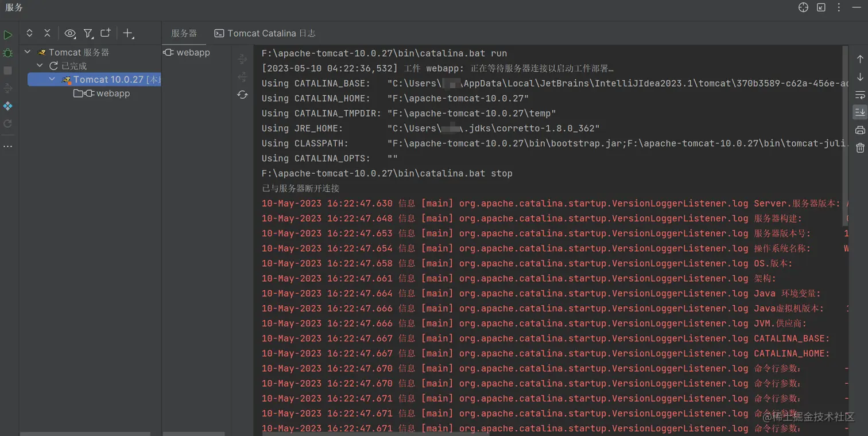Click the Clear All trash icon
868x436 pixels.
[860, 148]
